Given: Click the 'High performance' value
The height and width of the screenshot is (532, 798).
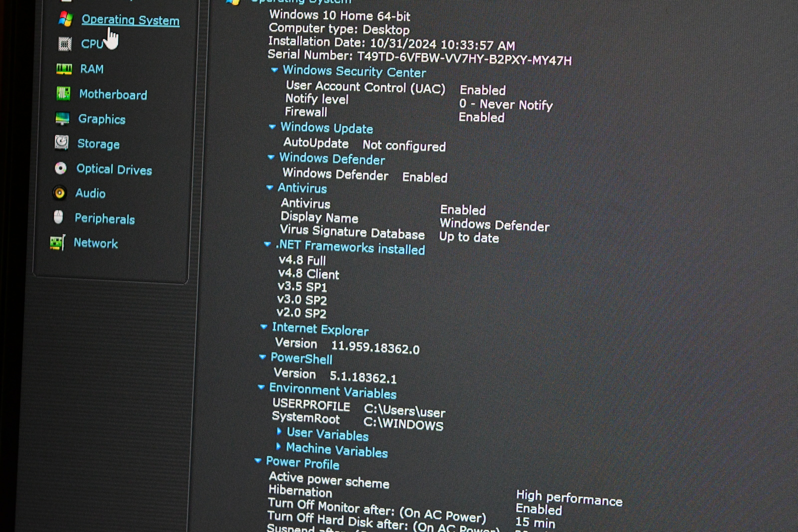Looking at the screenshot, I should coord(569,498).
